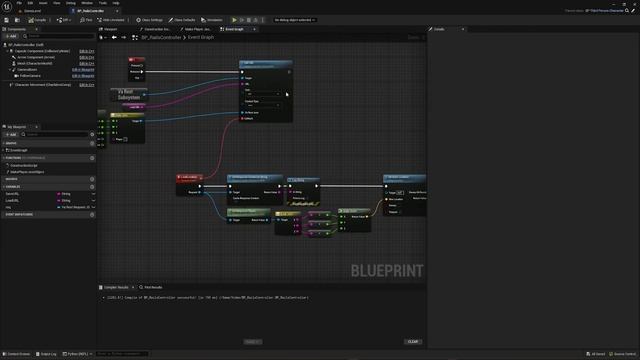
Task: Open the My Blueprint settings gear
Action: pyautogui.click(x=92, y=134)
